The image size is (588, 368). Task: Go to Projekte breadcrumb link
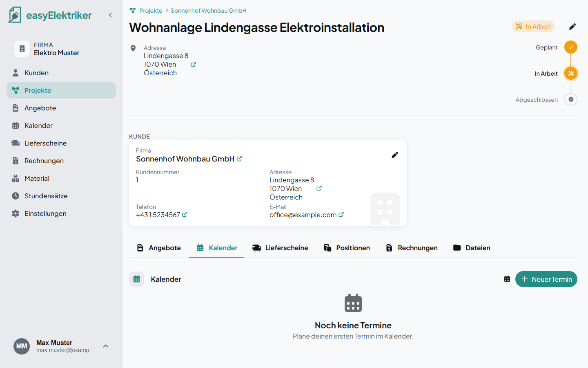point(151,11)
